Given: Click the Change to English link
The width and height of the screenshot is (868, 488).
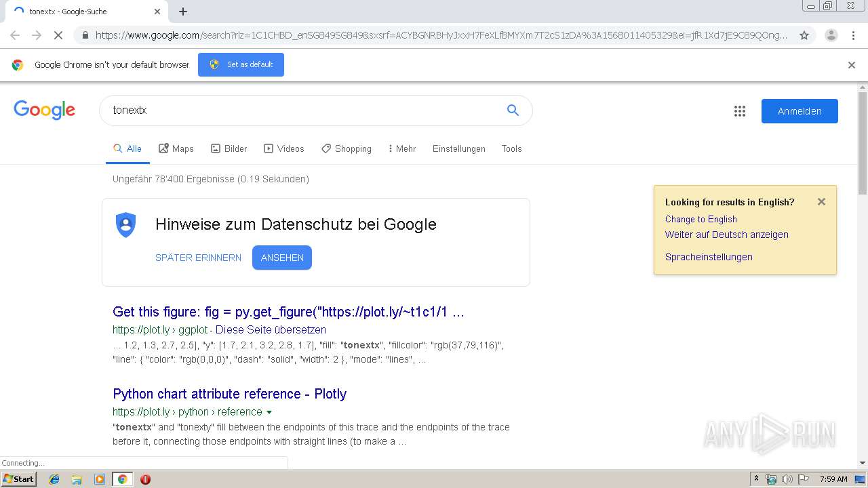Looking at the screenshot, I should (701, 219).
